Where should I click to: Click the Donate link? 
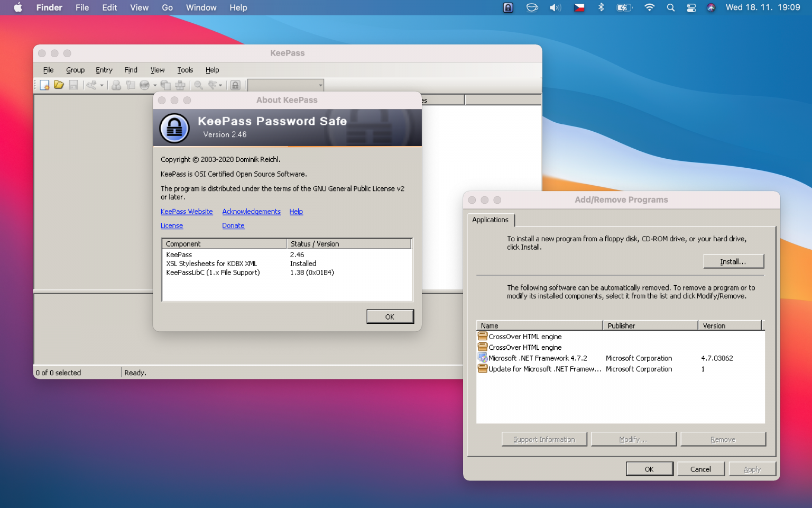click(233, 225)
